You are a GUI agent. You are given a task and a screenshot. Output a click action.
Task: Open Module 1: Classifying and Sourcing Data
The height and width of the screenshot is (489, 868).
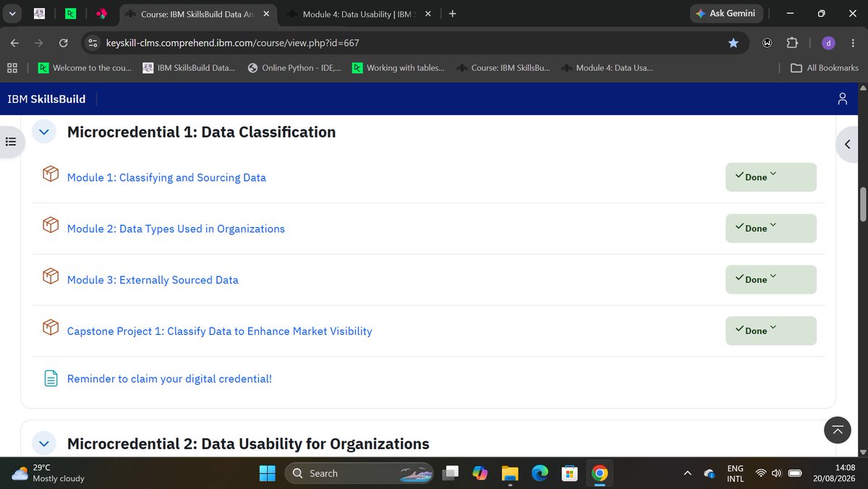(x=166, y=177)
